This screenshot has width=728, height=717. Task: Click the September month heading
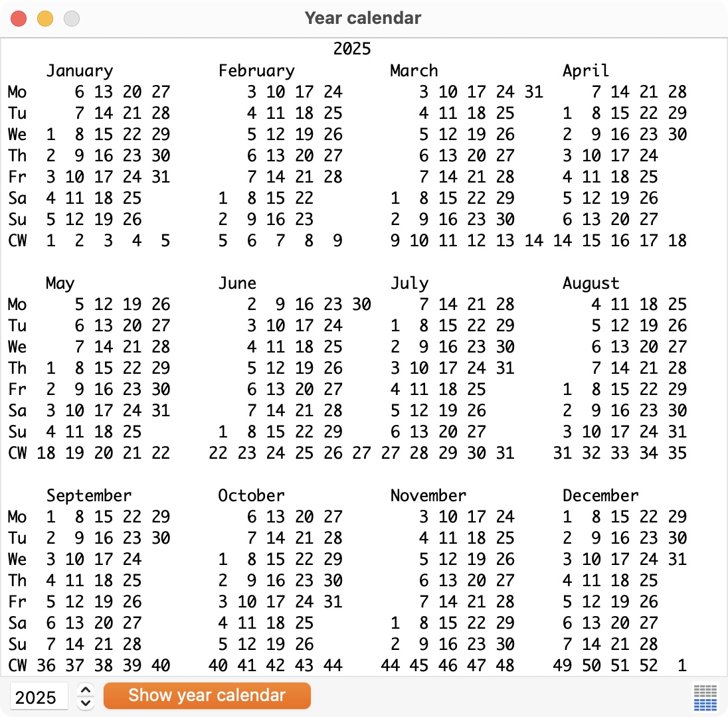(x=89, y=496)
